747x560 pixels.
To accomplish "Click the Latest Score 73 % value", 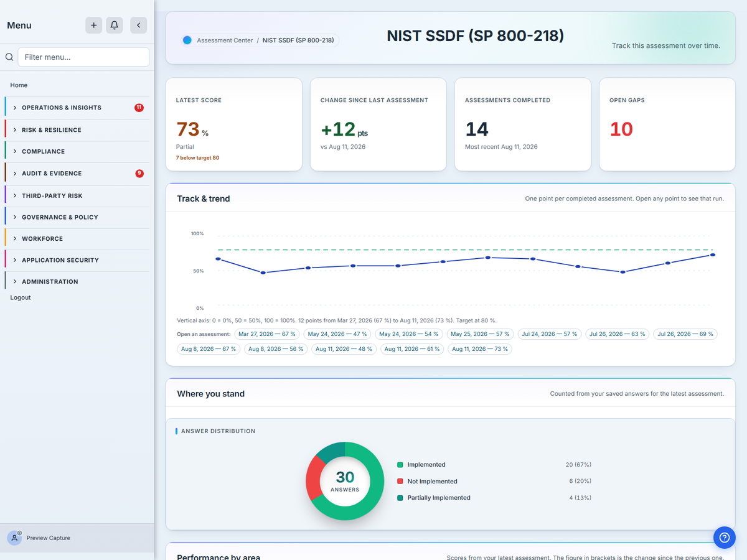I will [x=192, y=129].
